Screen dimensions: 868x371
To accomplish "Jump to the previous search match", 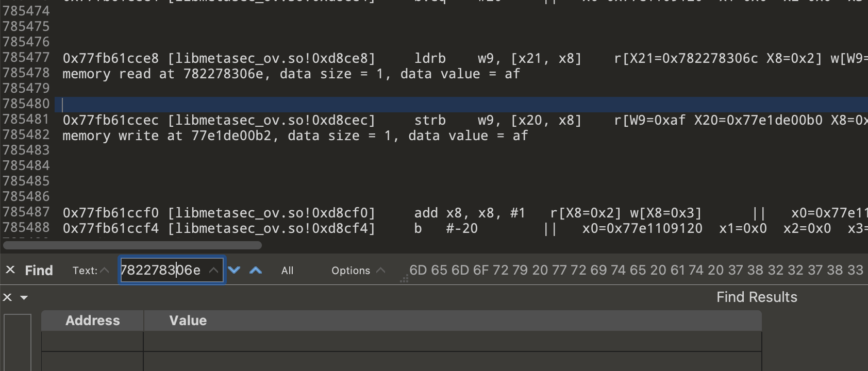I will 256,270.
